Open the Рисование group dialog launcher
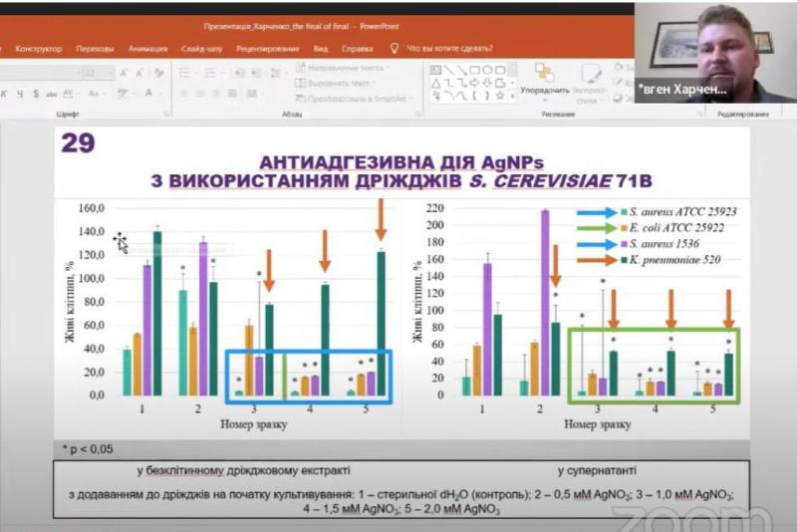The image size is (797, 532). (x=700, y=115)
